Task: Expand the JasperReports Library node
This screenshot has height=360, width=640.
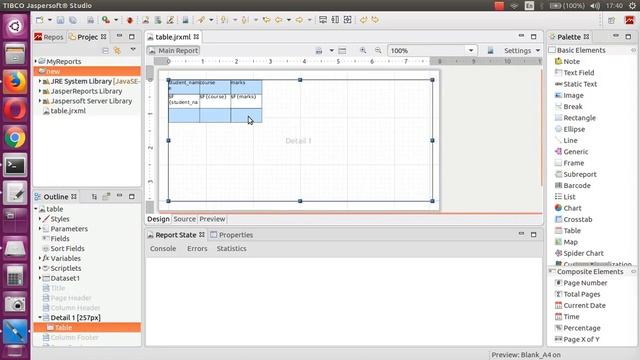Action: pyautogui.click(x=40, y=91)
